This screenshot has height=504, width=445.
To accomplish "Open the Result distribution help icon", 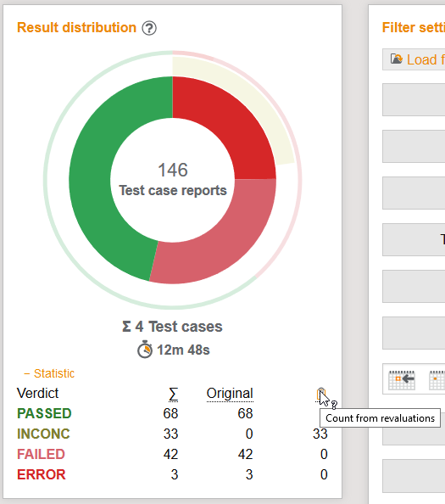I will 149,28.
